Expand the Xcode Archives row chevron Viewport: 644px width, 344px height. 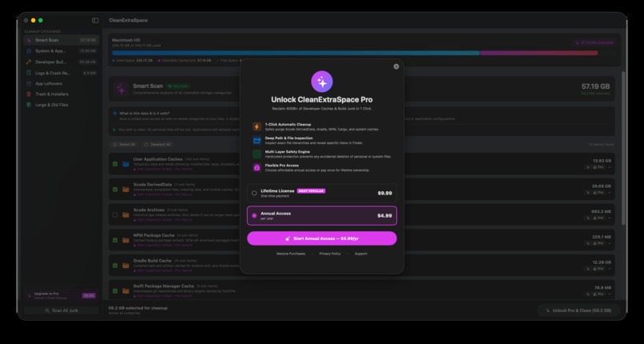pos(610,218)
